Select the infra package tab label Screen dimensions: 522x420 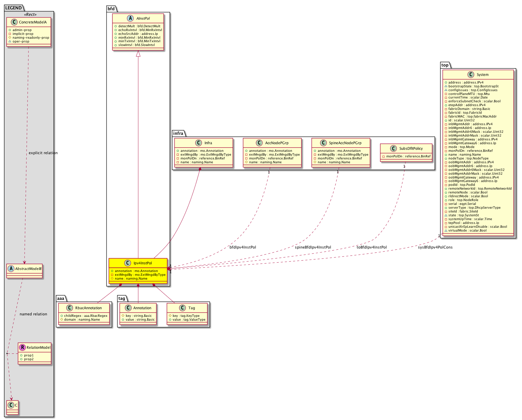click(x=178, y=133)
